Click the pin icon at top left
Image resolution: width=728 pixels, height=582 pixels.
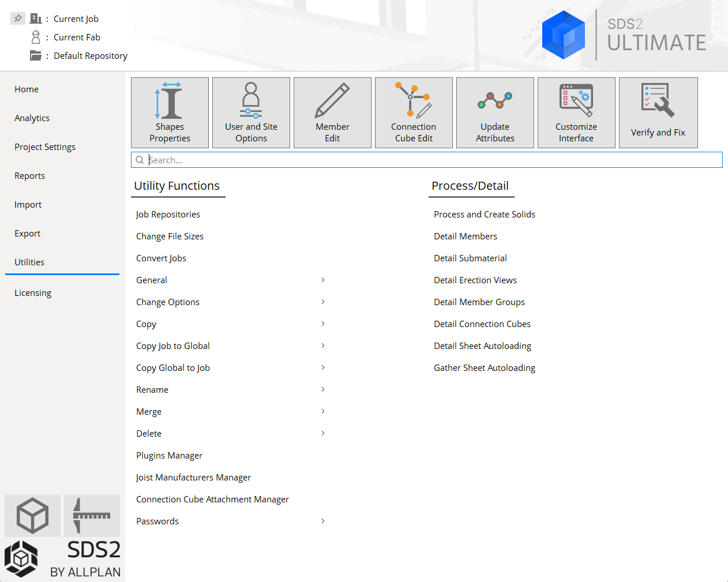click(18, 18)
